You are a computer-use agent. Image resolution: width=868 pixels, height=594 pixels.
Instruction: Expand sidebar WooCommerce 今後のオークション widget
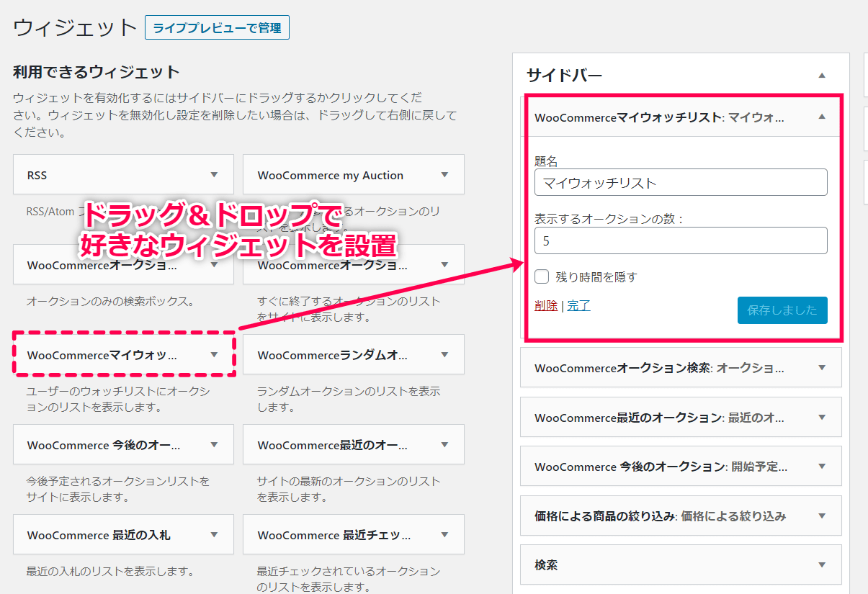click(822, 467)
